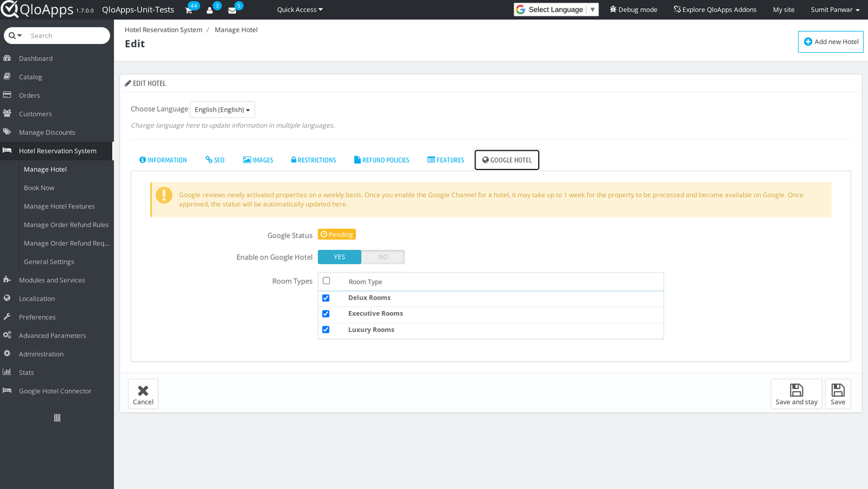Switch to the SEO tab
868x489 pixels.
click(215, 160)
